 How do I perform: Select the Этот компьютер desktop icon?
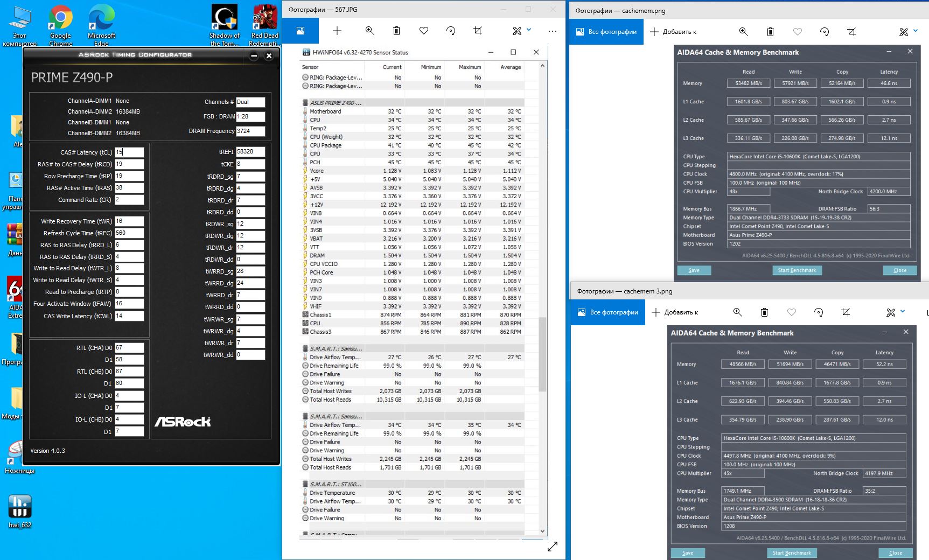click(x=19, y=25)
